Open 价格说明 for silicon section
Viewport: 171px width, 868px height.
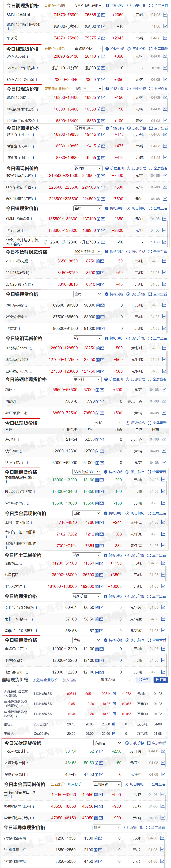tap(113, 472)
